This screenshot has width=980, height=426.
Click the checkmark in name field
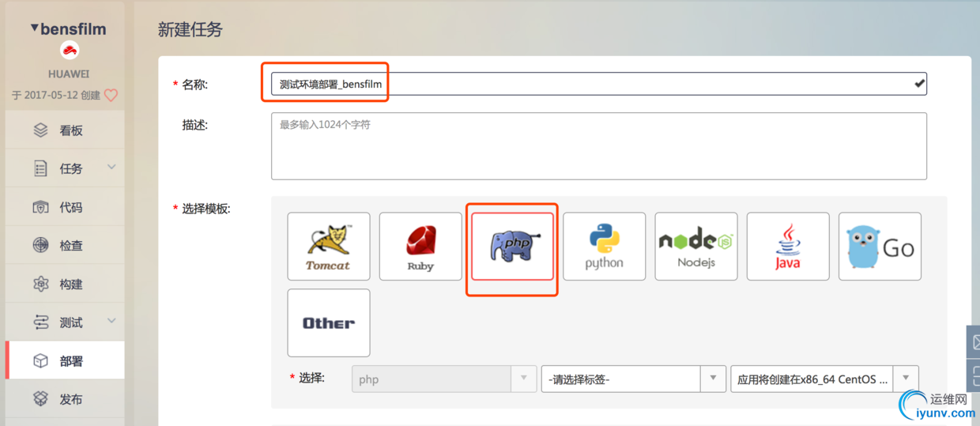point(920,83)
